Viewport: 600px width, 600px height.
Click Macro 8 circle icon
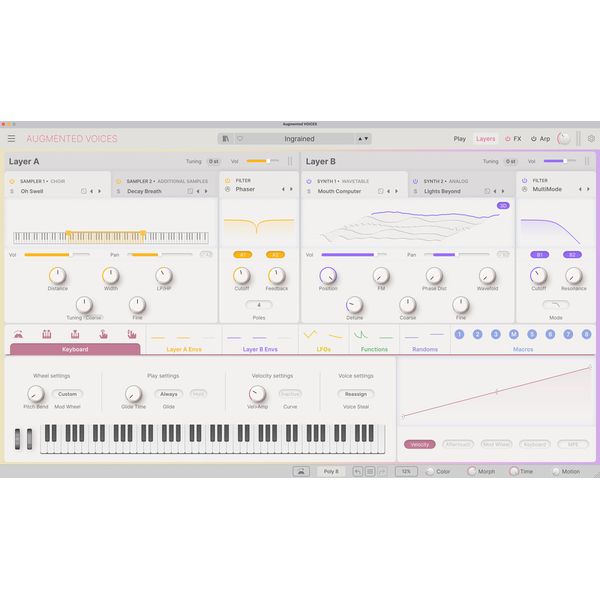tap(586, 334)
